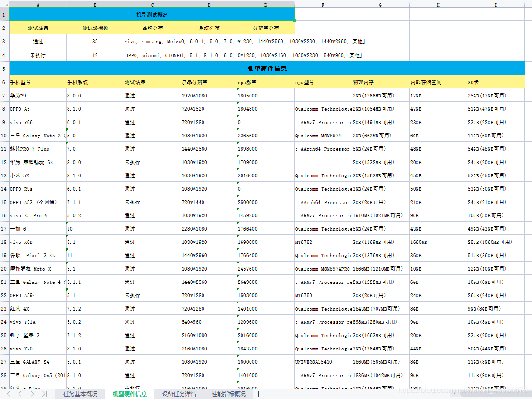Click the 物理内存 column title cell

(x=381, y=82)
